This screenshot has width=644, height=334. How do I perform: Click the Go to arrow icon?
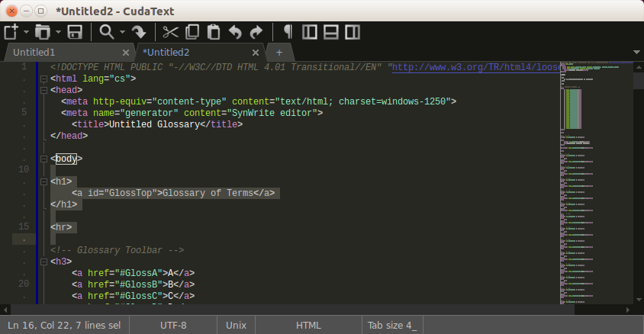(139, 32)
